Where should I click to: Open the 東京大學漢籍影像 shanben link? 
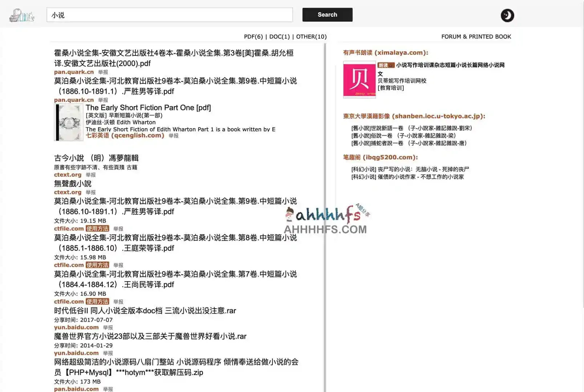pyautogui.click(x=414, y=116)
